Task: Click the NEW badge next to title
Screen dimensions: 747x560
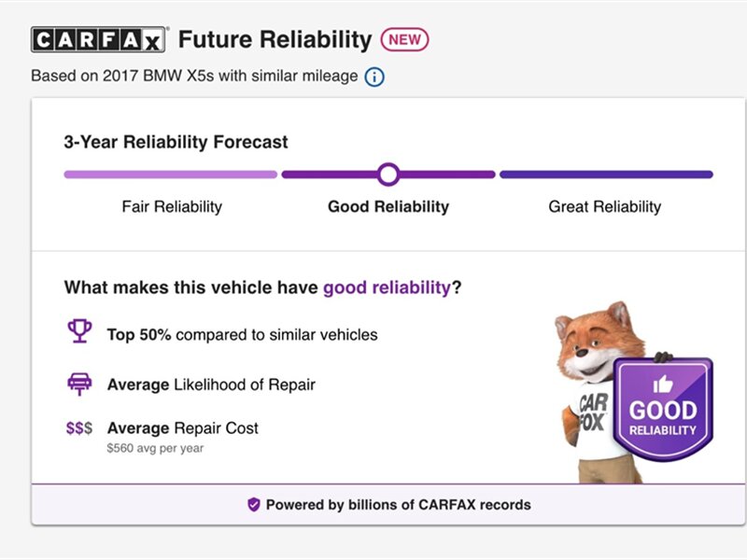Action: [x=404, y=40]
